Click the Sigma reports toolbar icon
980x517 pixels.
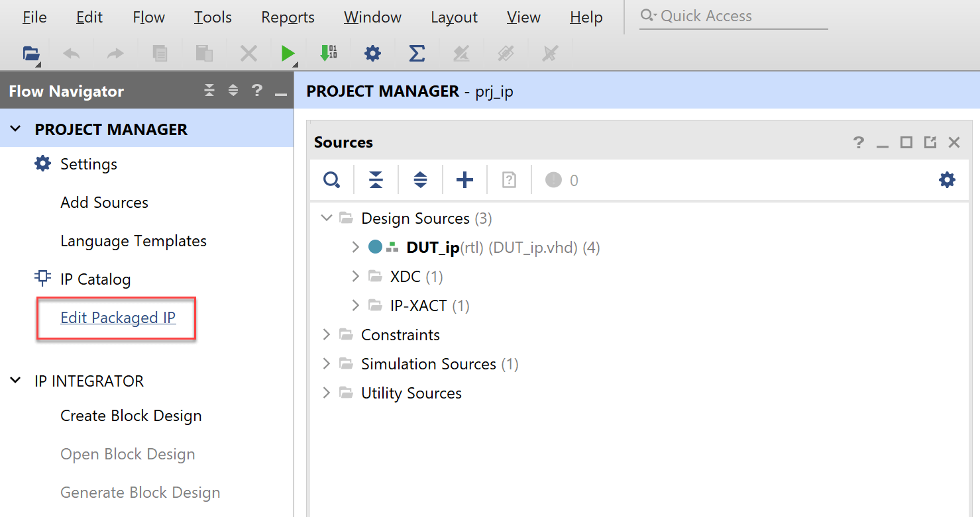[417, 54]
